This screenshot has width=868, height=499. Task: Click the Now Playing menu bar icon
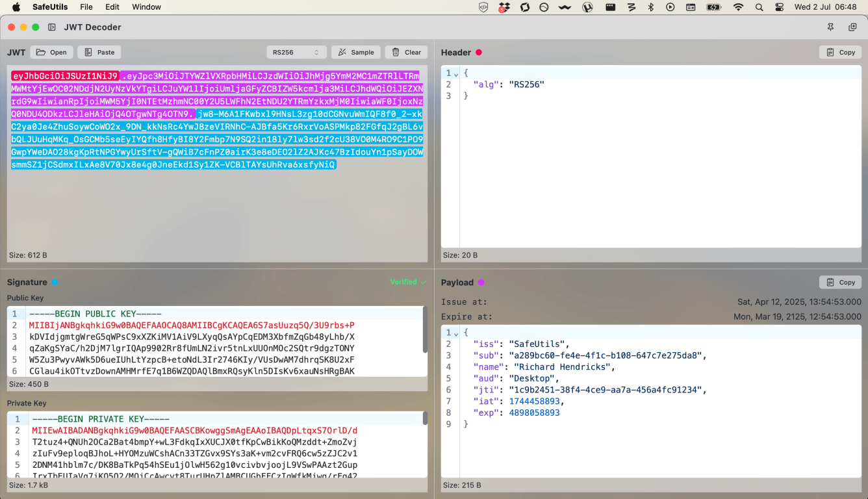670,7
